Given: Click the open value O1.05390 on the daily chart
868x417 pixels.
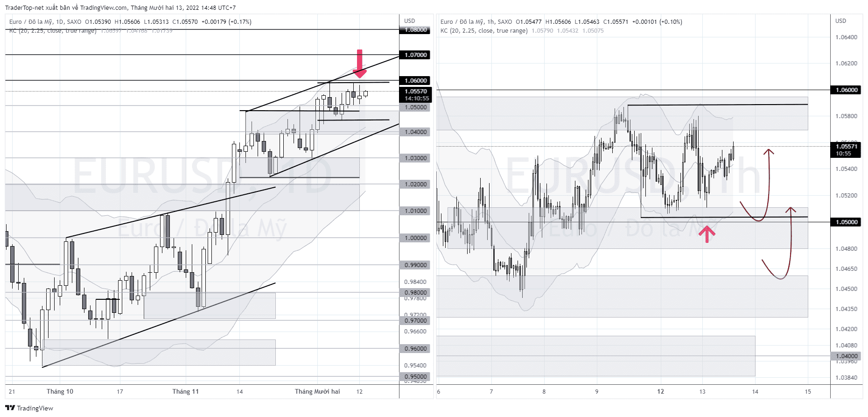Looking at the screenshot, I should click(x=98, y=22).
